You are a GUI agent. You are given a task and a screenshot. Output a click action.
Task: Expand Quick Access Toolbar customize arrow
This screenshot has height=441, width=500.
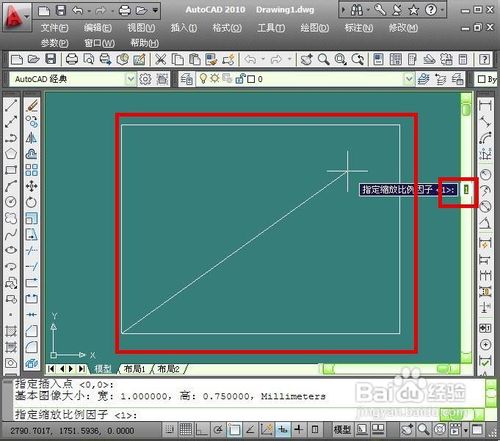coord(155,11)
